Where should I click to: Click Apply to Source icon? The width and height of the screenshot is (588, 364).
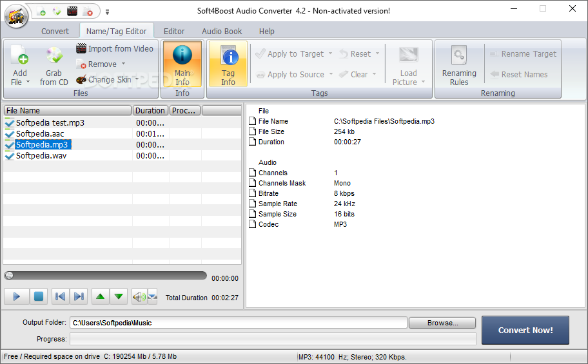tap(260, 75)
